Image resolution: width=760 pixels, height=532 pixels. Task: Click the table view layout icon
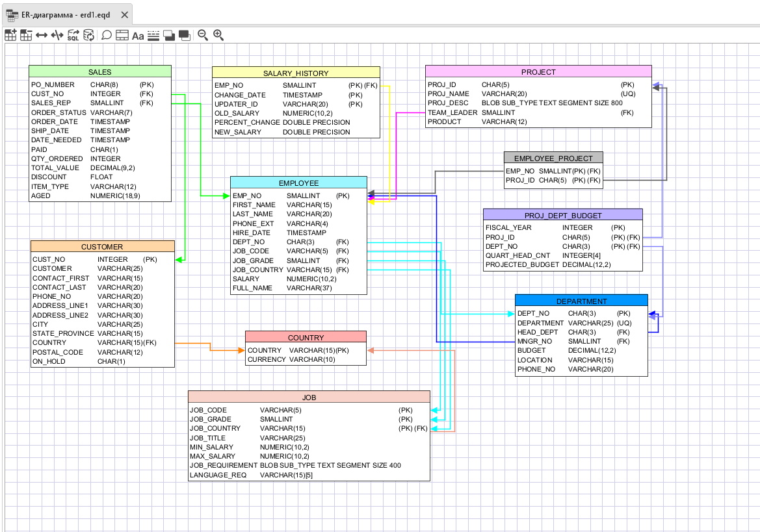(122, 35)
